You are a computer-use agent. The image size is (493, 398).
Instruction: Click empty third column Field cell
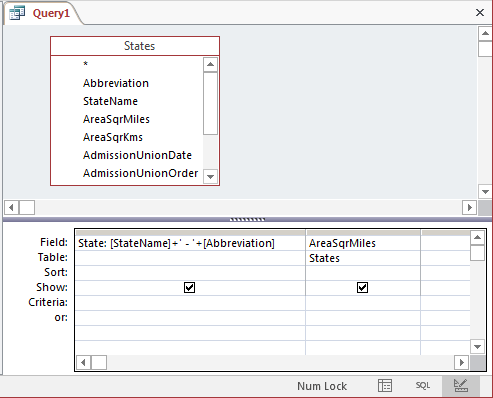(445, 243)
